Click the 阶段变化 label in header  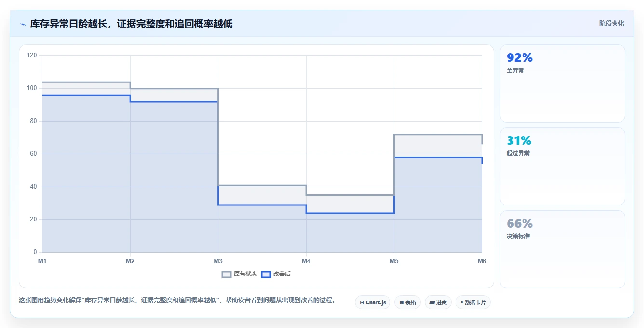(611, 23)
